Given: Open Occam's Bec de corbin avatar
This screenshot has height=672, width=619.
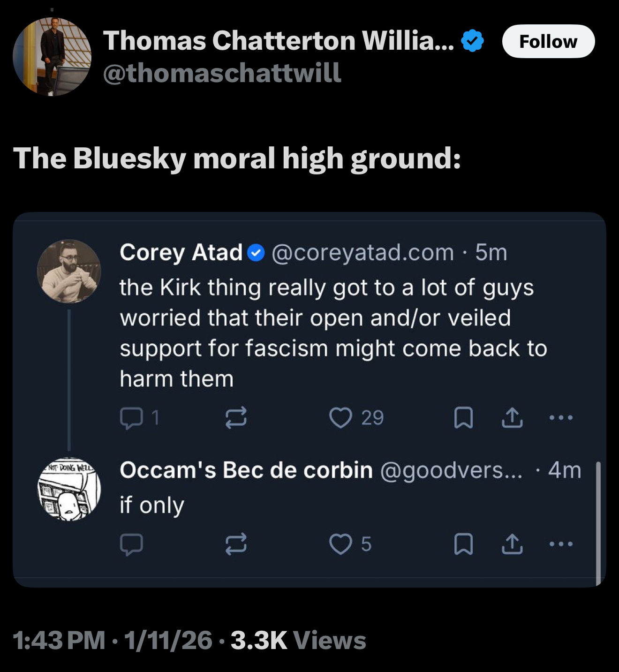Looking at the screenshot, I should pyautogui.click(x=69, y=489).
